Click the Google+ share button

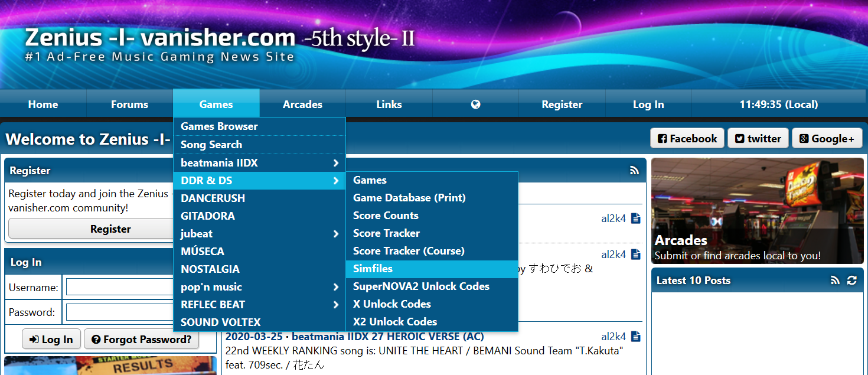pos(827,139)
